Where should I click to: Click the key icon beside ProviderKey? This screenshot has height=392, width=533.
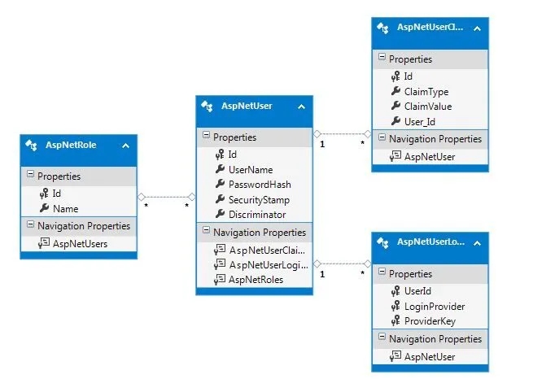pos(395,320)
